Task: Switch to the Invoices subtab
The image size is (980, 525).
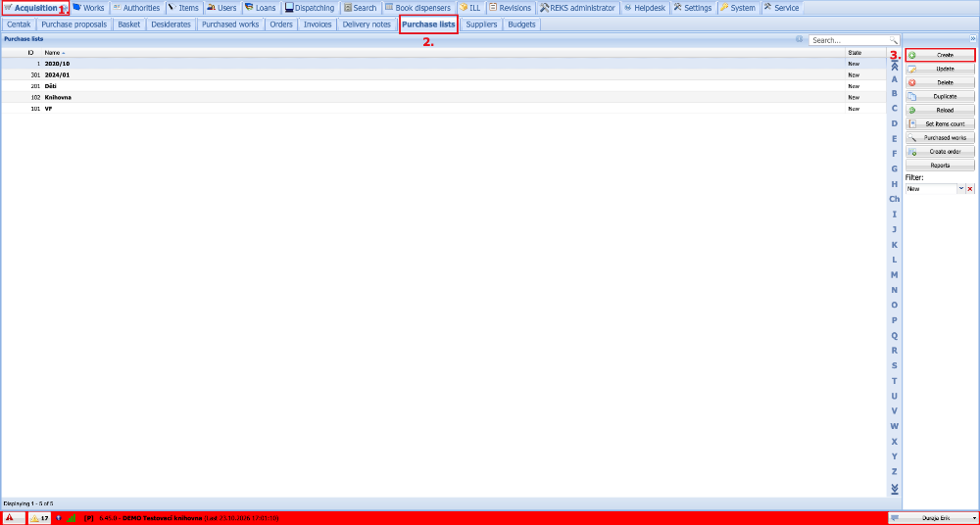Action: [x=318, y=24]
